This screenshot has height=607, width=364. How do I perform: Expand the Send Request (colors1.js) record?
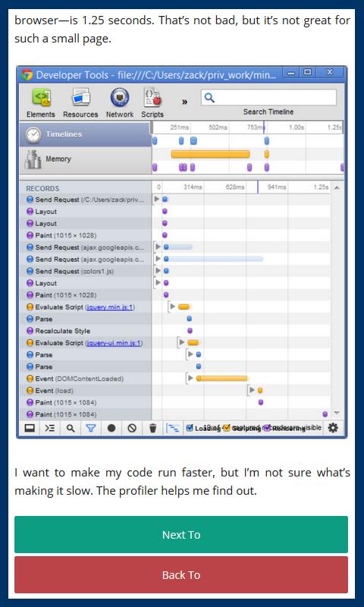(158, 271)
